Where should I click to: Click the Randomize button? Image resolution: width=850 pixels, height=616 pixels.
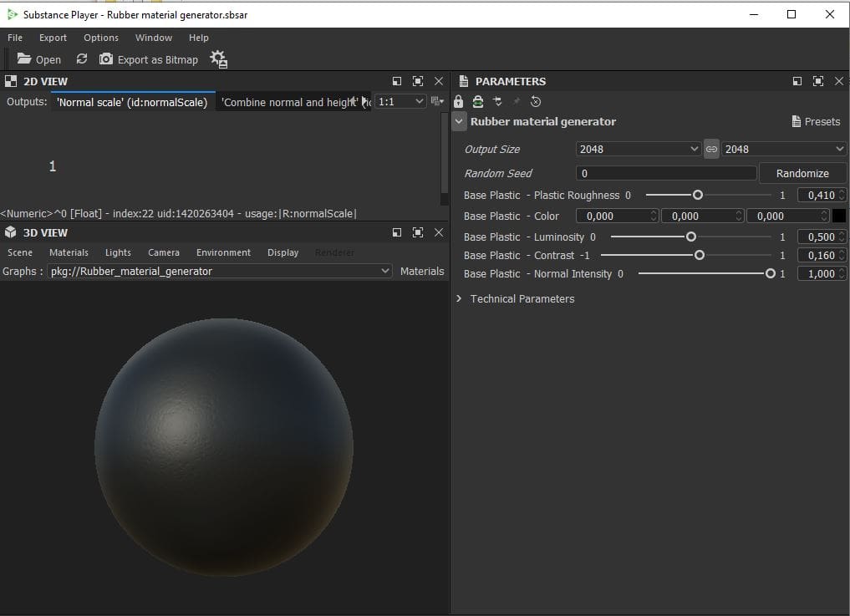tap(802, 174)
